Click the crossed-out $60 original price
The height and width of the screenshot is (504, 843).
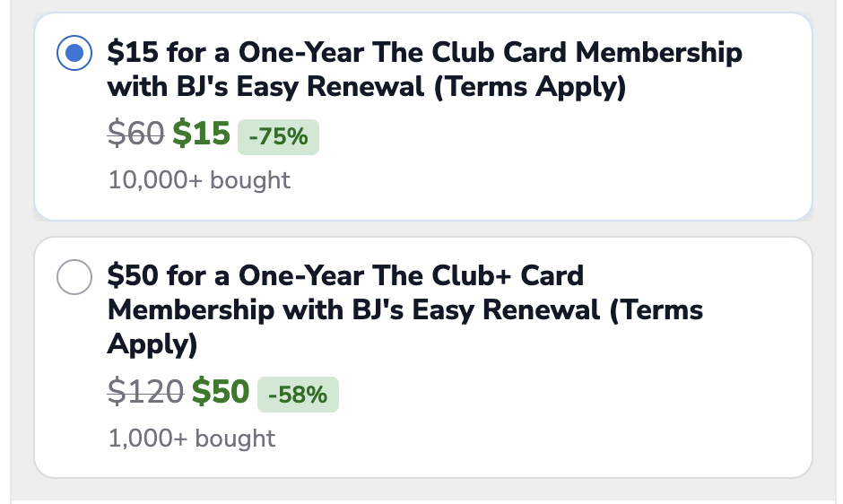[135, 135]
